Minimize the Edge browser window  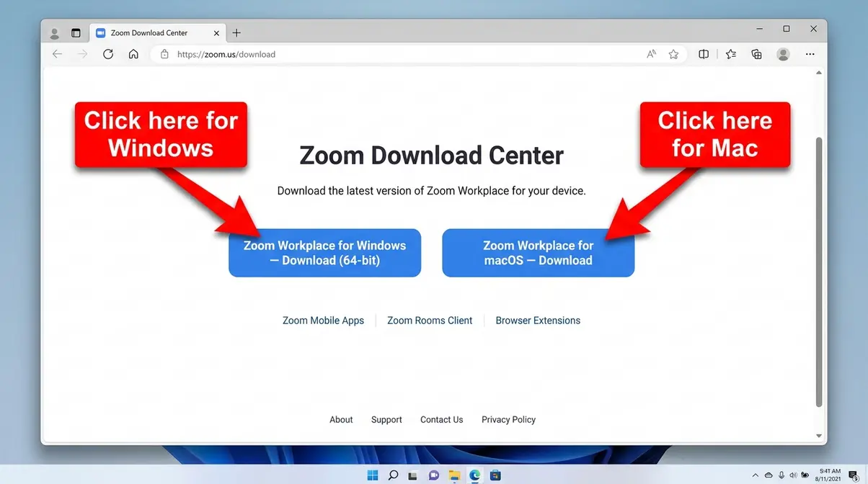760,29
